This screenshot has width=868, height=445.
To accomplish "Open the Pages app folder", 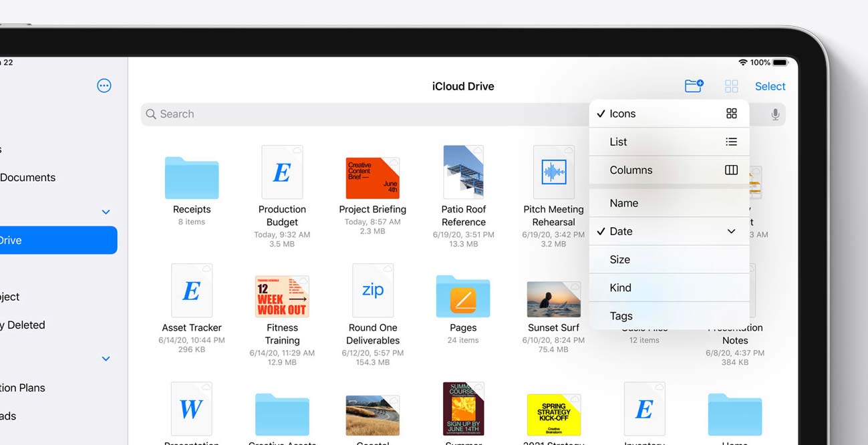I will [463, 296].
